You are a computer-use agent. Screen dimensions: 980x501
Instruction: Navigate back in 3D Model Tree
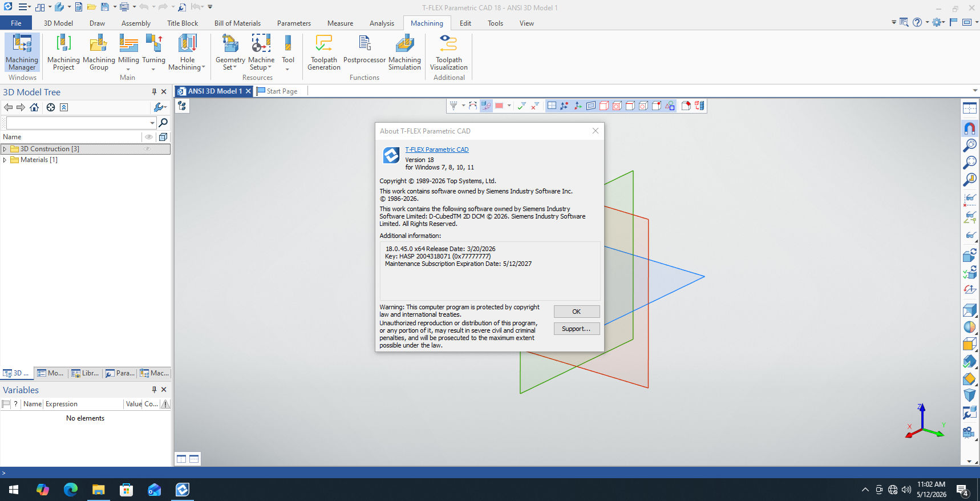pyautogui.click(x=8, y=107)
